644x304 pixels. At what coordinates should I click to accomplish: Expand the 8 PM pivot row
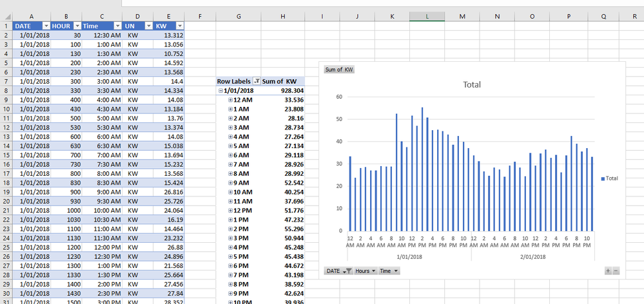[x=230, y=283]
